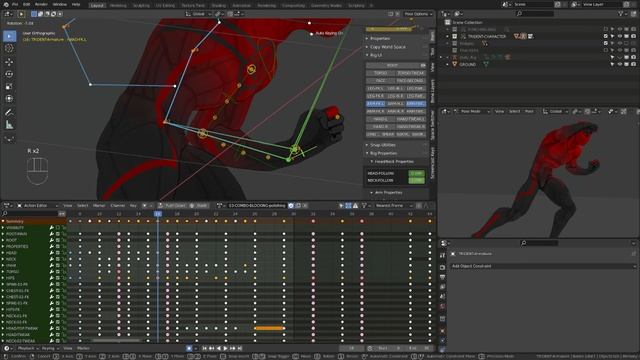Toggle the HEAD-FOLLOW property value
This screenshot has width=640, height=360.
click(416, 173)
